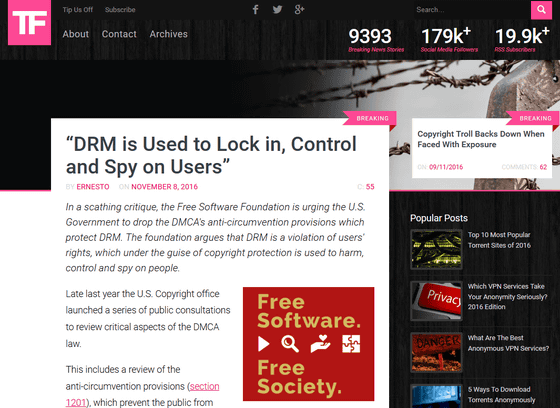Viewport: 560px width, 408px height.
Task: Open the Subscribe link
Action: tap(120, 10)
